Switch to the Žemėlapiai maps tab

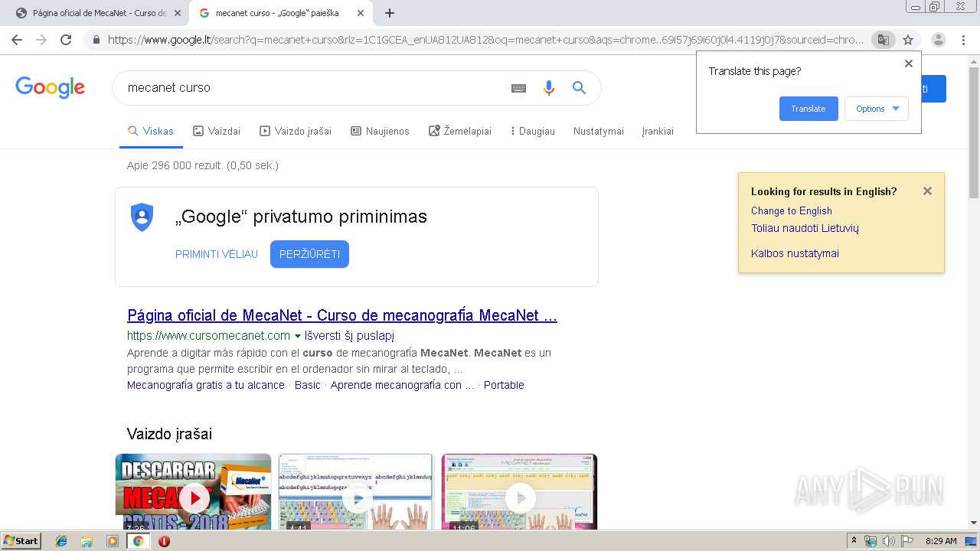point(460,131)
